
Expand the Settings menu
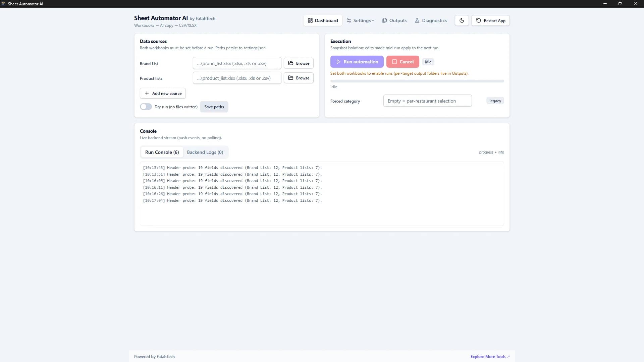point(360,20)
